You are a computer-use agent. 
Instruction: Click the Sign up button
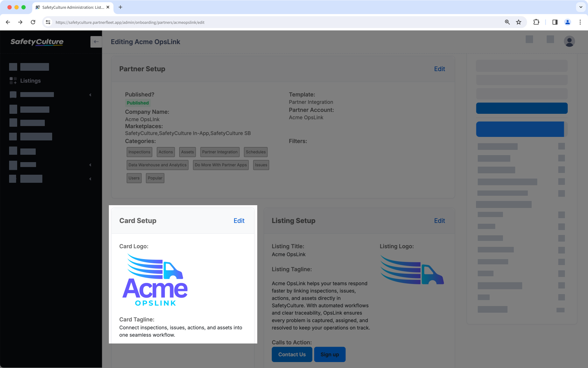(x=330, y=354)
